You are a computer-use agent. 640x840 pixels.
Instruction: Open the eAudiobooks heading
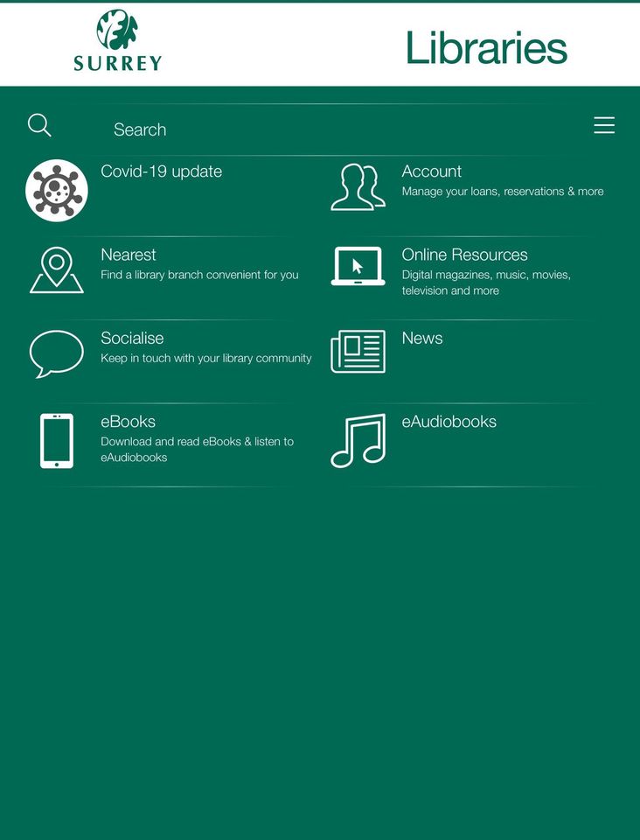tap(449, 422)
